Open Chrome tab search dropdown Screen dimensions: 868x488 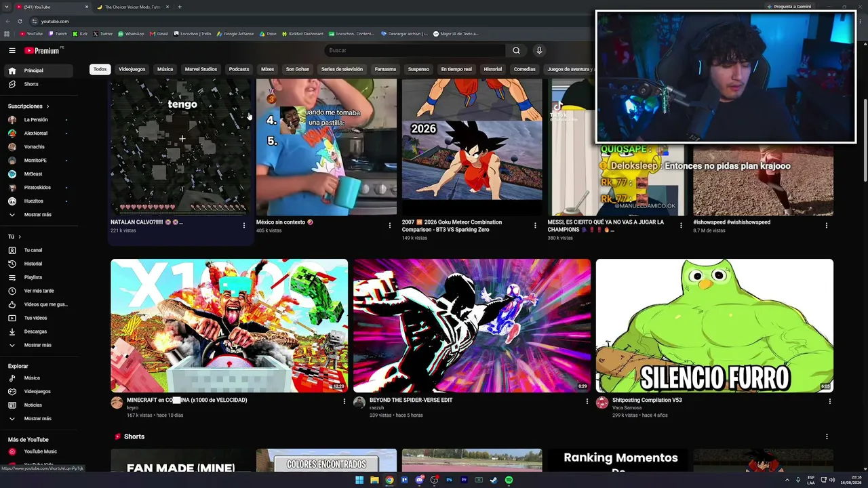6,7
